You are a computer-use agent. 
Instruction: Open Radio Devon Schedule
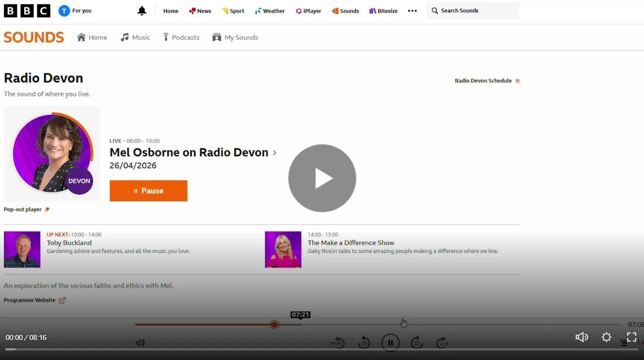tap(487, 80)
